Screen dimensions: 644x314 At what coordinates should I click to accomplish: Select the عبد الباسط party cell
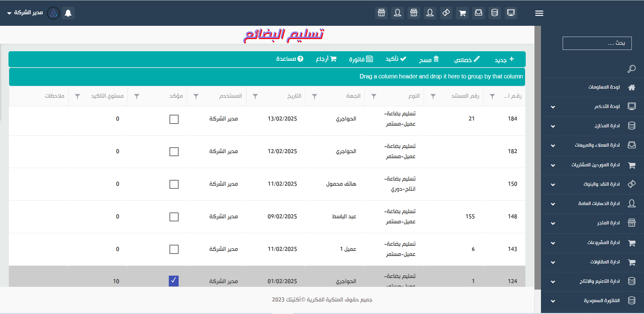[344, 217]
